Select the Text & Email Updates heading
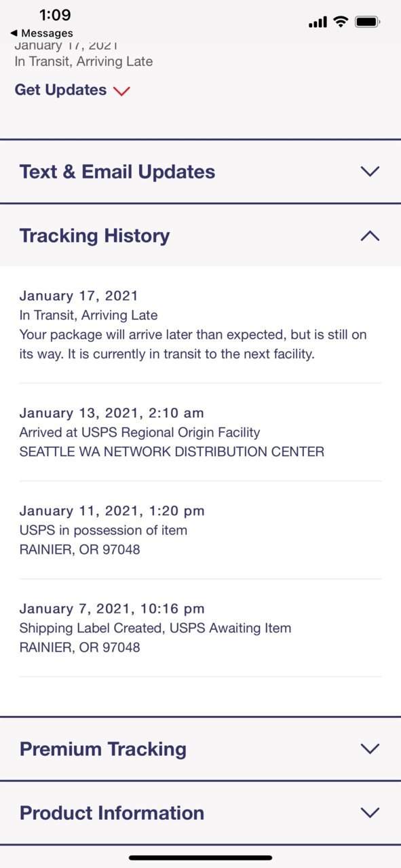This screenshot has width=401, height=868. pos(117,172)
